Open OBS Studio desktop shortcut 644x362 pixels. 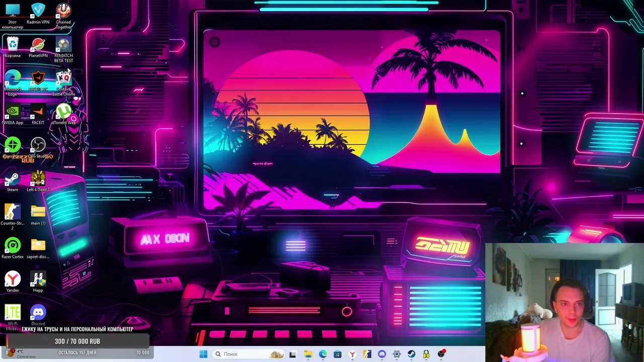pyautogui.click(x=38, y=148)
